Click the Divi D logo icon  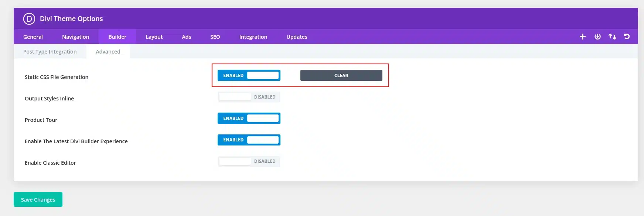[29, 18]
